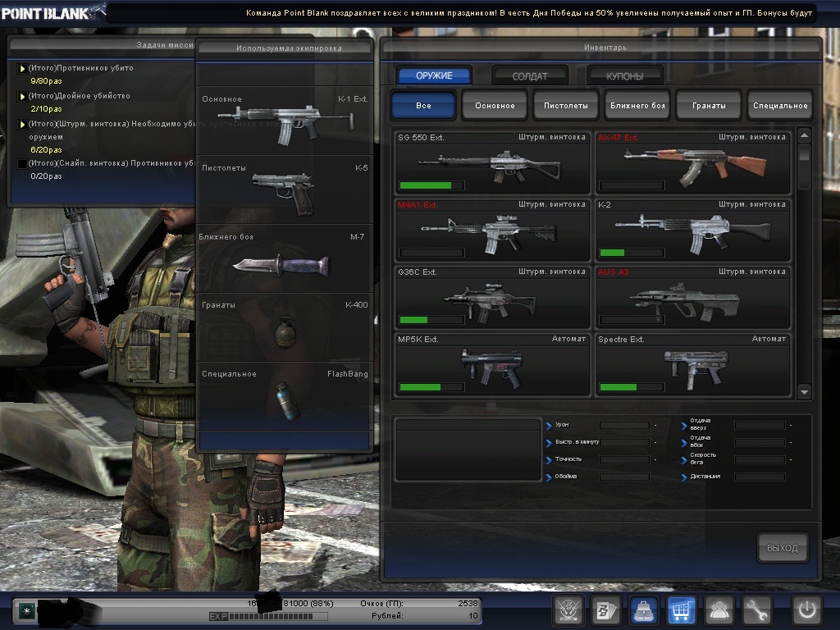Toggle the 'Противников убито' 9/80 mission marker
Screen dimensions: 840x630
pos(22,69)
